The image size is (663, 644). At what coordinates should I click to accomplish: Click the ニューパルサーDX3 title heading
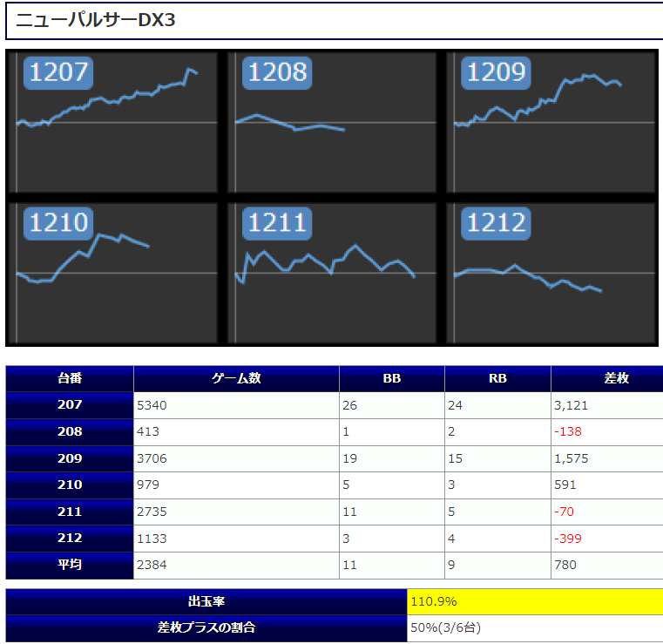click(95, 20)
